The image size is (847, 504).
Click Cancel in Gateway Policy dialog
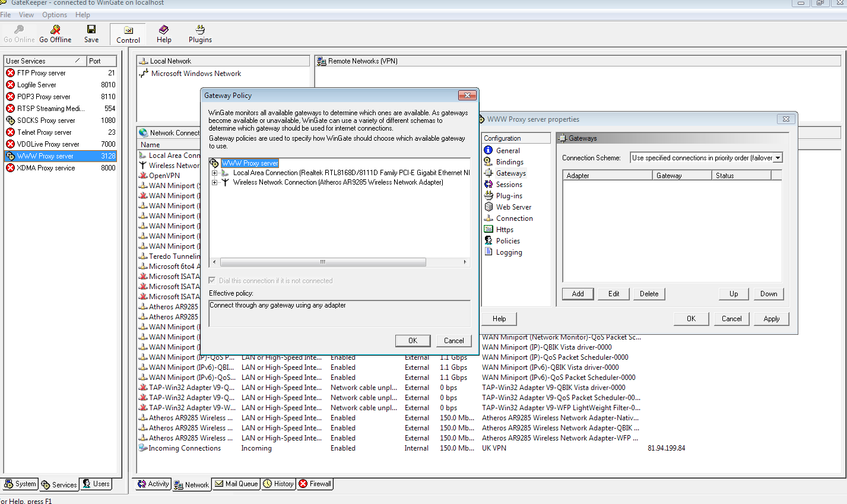pyautogui.click(x=453, y=341)
